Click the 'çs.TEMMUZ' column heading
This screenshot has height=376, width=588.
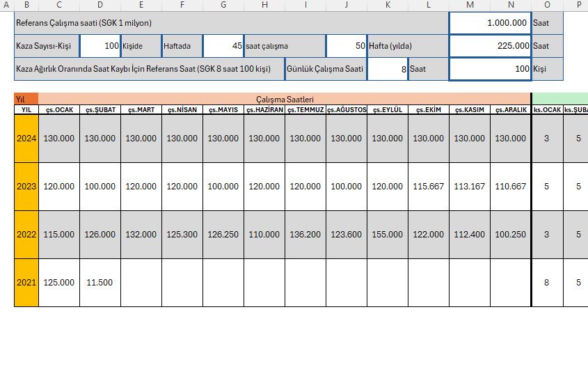(305, 109)
